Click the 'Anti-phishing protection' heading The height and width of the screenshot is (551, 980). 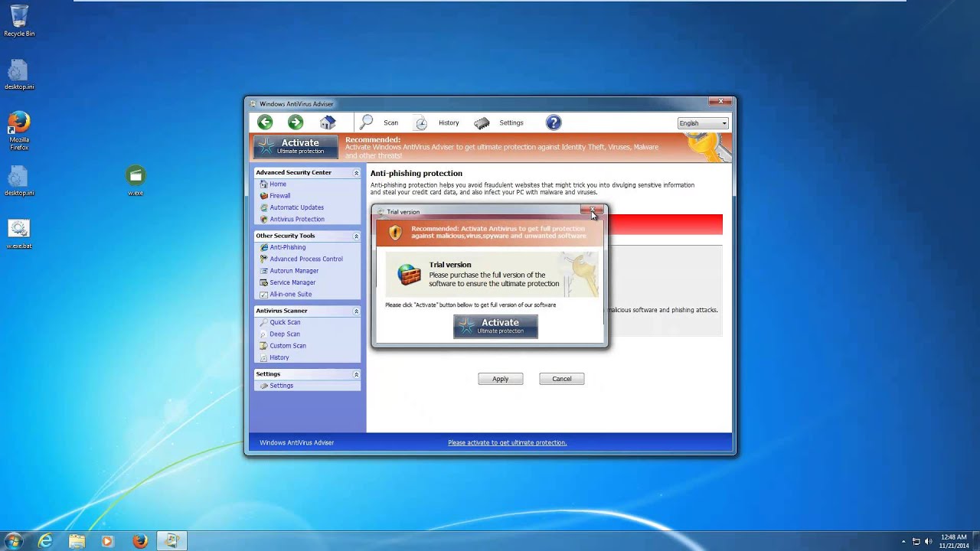coord(416,173)
